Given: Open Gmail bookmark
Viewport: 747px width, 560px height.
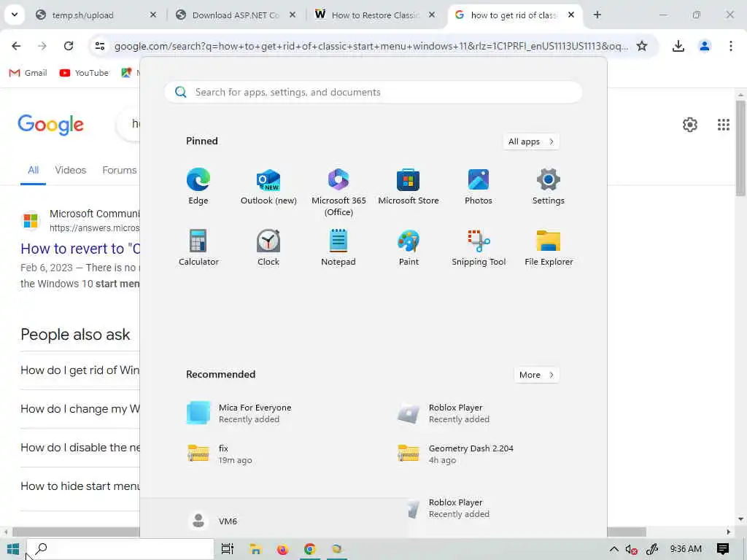Looking at the screenshot, I should click(x=28, y=73).
